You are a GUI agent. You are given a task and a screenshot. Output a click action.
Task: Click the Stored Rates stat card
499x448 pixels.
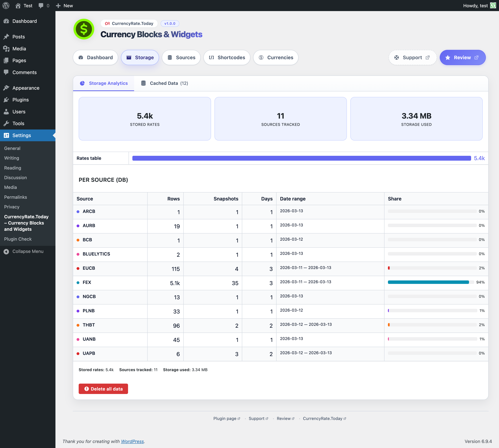coord(145,119)
